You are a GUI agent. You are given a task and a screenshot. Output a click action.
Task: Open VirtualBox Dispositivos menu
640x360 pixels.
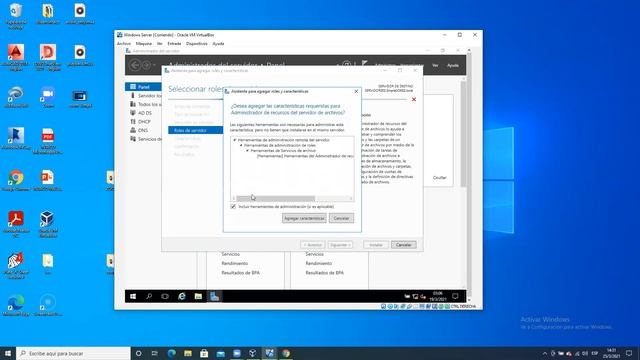(x=197, y=44)
